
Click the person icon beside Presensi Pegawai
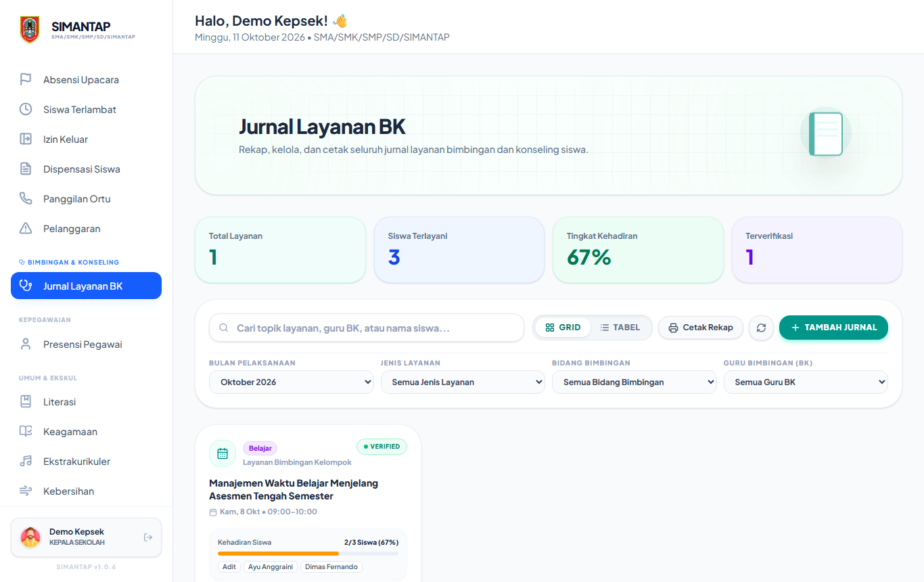pos(26,344)
